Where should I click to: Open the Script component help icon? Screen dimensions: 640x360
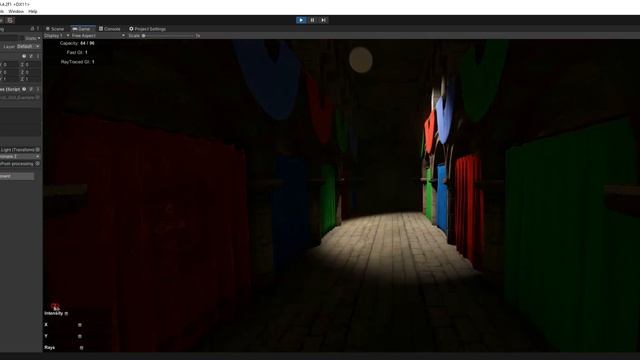(x=24, y=89)
